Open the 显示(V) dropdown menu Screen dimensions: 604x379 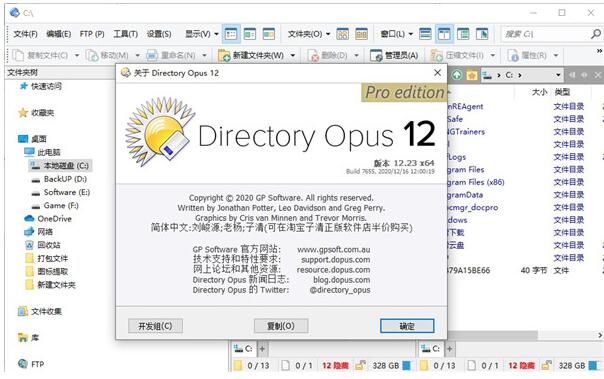201,34
